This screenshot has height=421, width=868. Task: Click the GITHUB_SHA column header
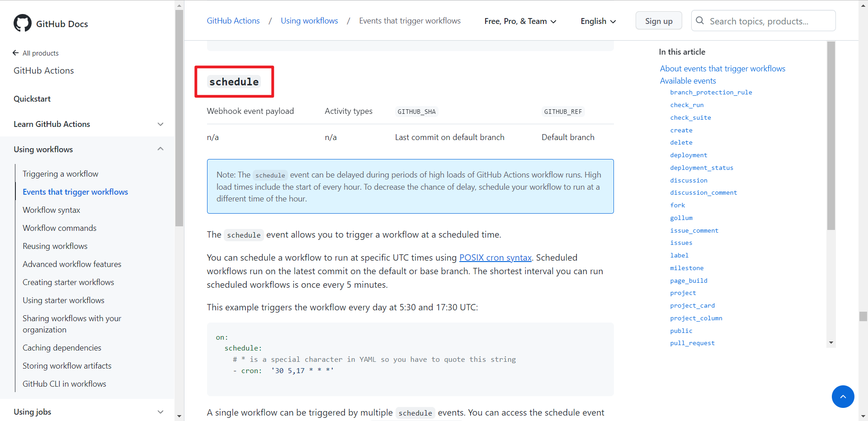(416, 112)
